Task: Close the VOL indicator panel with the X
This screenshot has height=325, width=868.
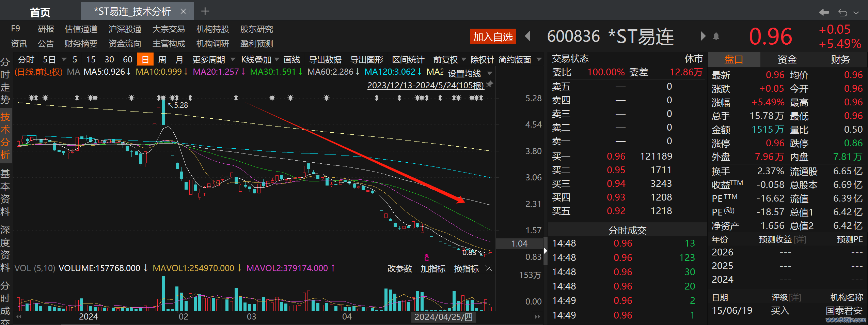Action: [489, 268]
